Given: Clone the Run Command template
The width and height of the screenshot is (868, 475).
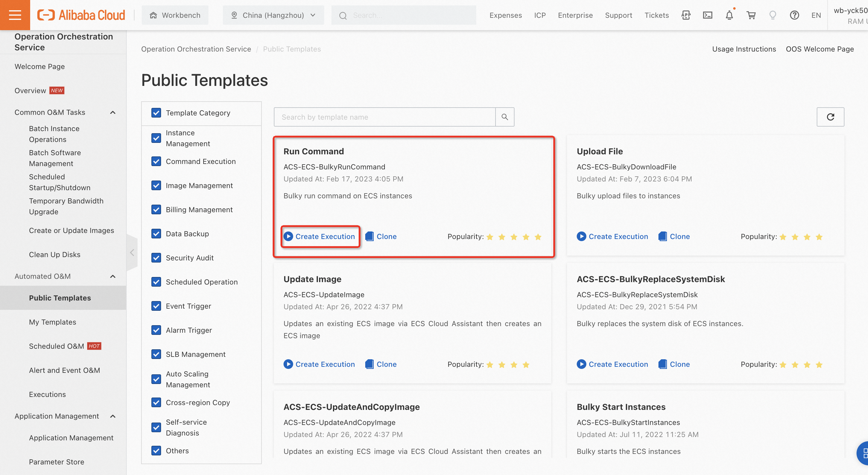Looking at the screenshot, I should (x=381, y=236).
